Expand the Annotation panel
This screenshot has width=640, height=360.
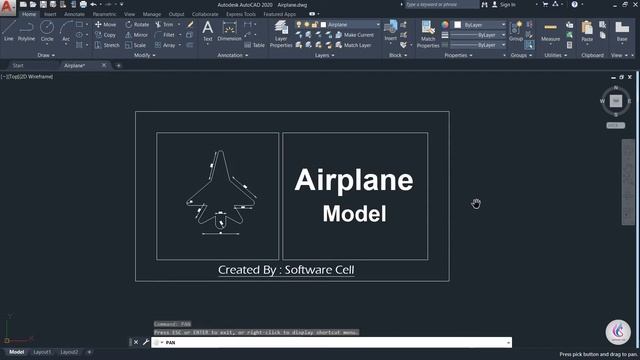(233, 55)
